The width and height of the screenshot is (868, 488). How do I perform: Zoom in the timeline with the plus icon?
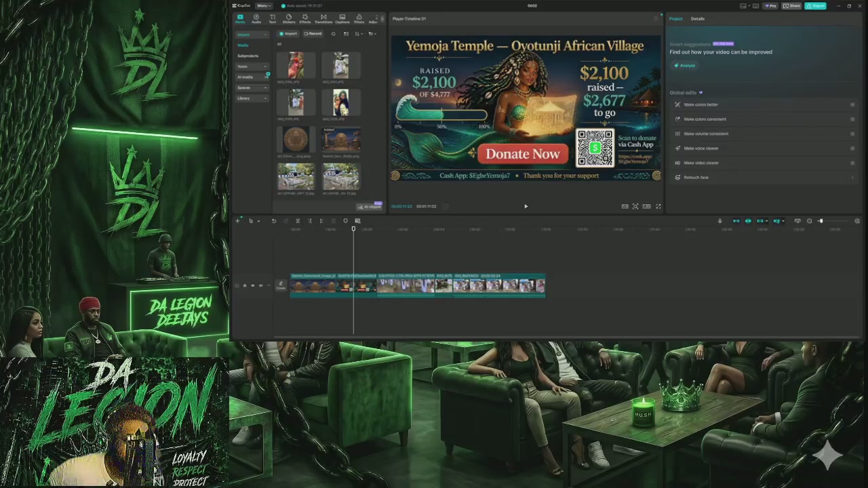tap(857, 221)
